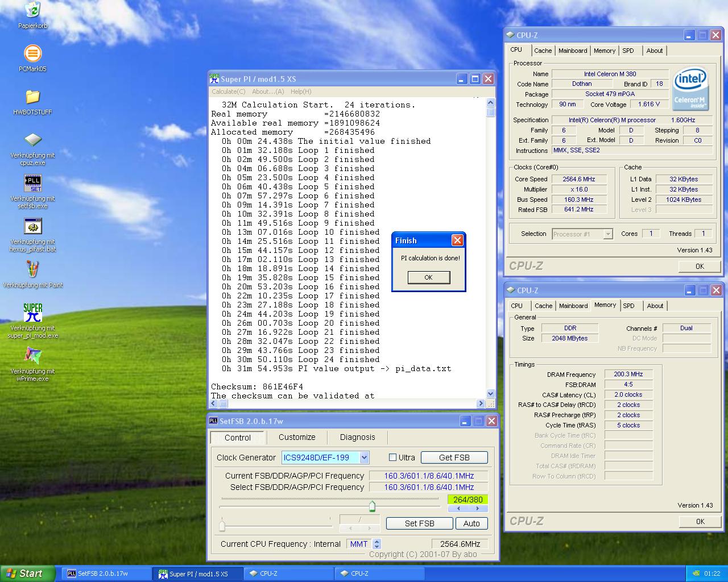Click the SetFSB title bar icon
The image size is (728, 582).
pyautogui.click(x=213, y=421)
